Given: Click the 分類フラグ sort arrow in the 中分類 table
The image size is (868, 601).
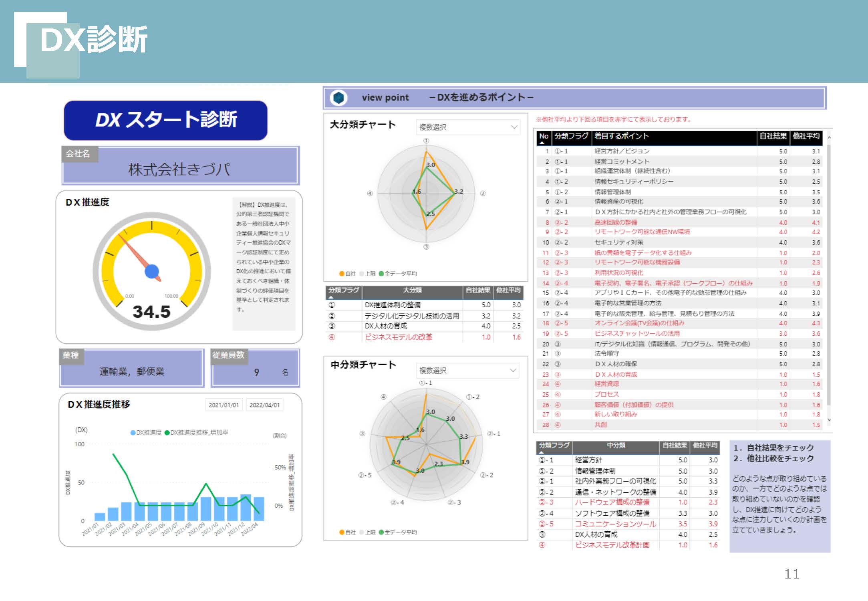Looking at the screenshot, I should (x=541, y=452).
